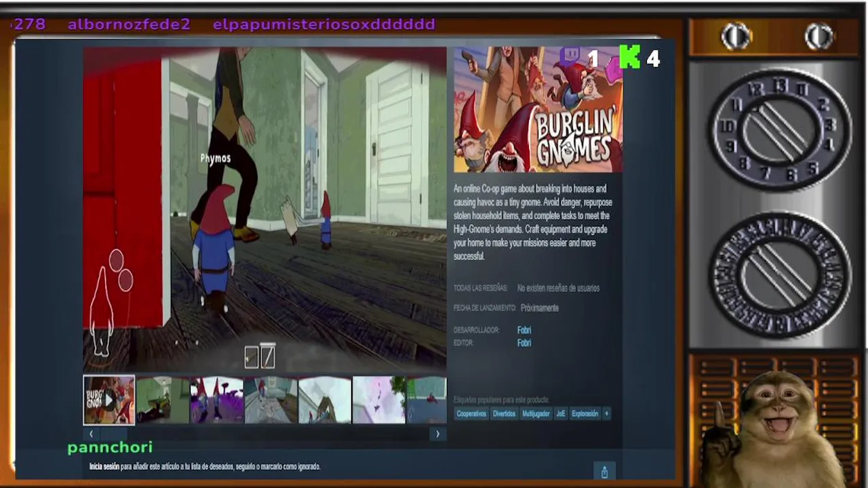Expand more tags with plus button
Screen dimensions: 868x488
pyautogui.click(x=606, y=413)
